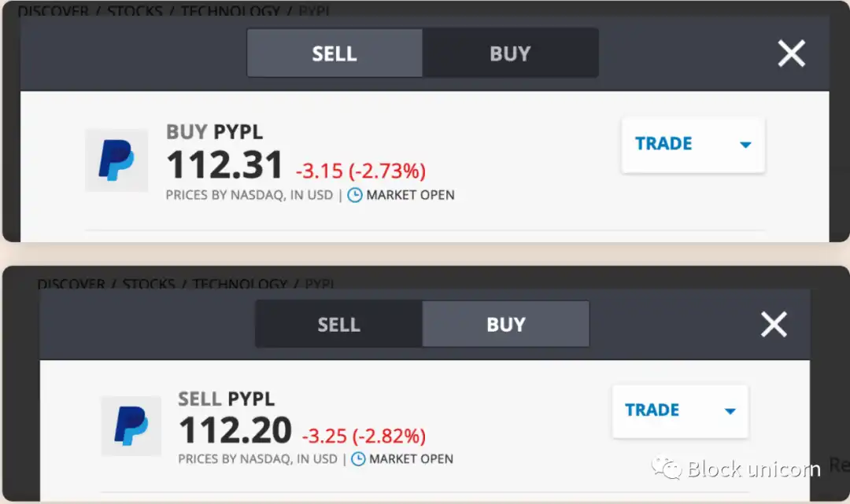Click clock icon next to upper MARKET OPEN

354,195
